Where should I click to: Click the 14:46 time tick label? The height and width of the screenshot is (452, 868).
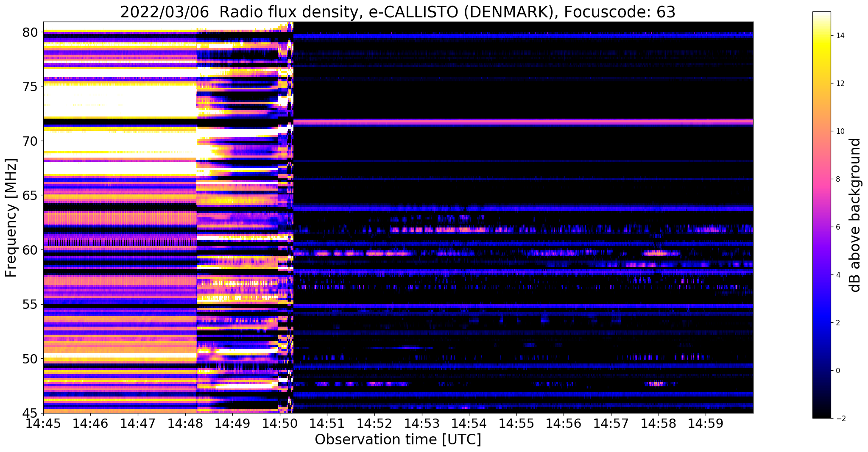click(x=90, y=423)
